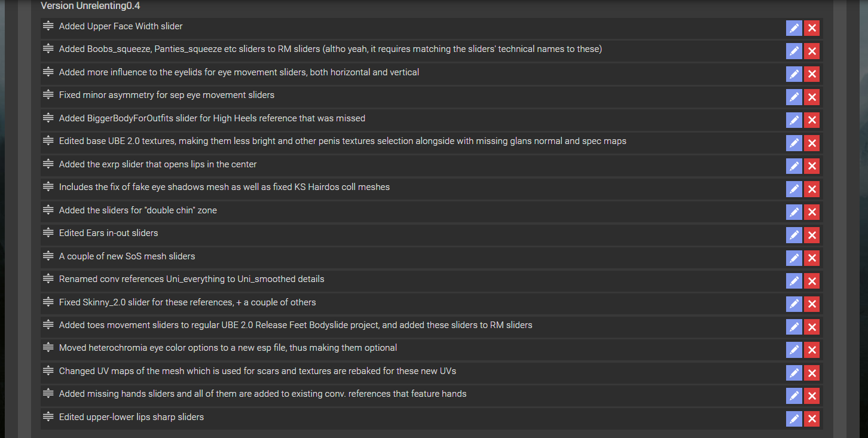Delete the 'more influence to the eyelids' entry

811,74
